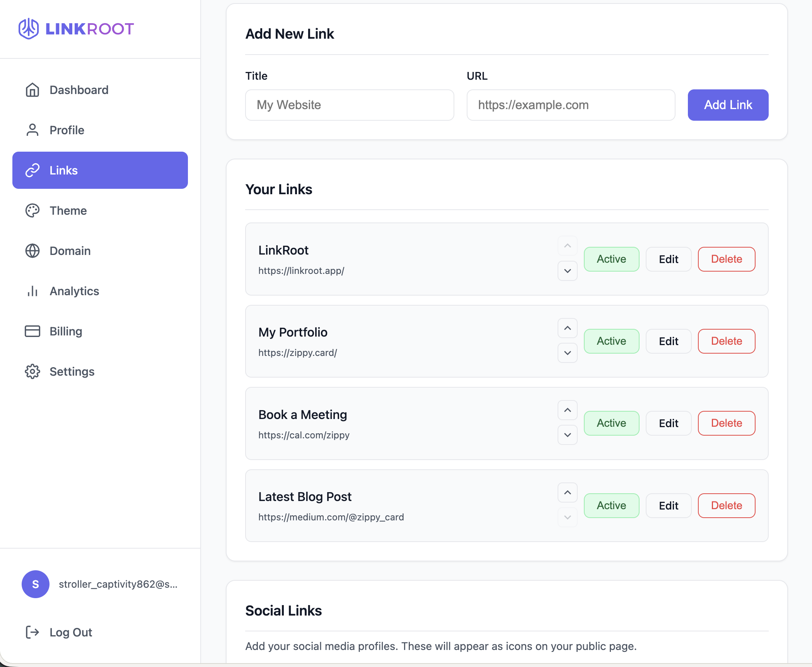This screenshot has width=812, height=667.
Task: Click the My Portfolio link title
Action: [x=293, y=332]
